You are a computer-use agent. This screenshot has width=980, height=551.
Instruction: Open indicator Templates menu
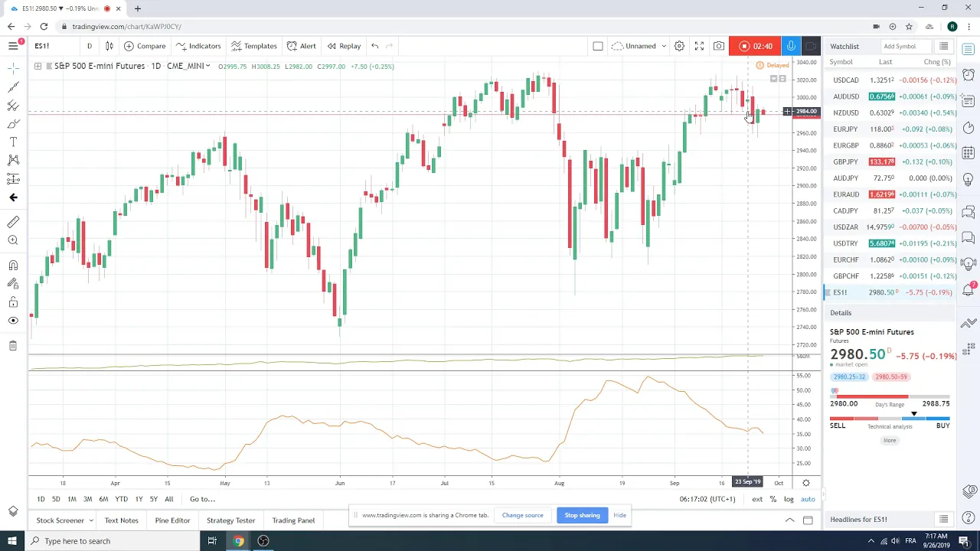254,46
